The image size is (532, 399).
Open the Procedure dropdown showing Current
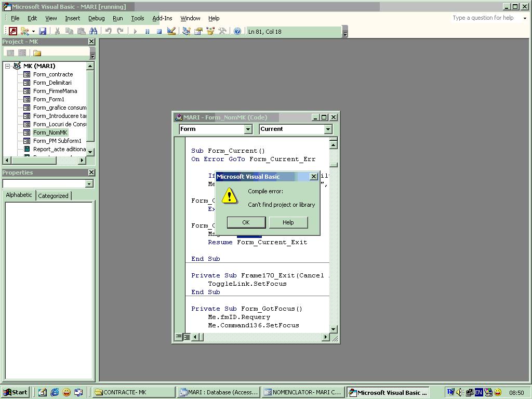pyautogui.click(x=328, y=129)
